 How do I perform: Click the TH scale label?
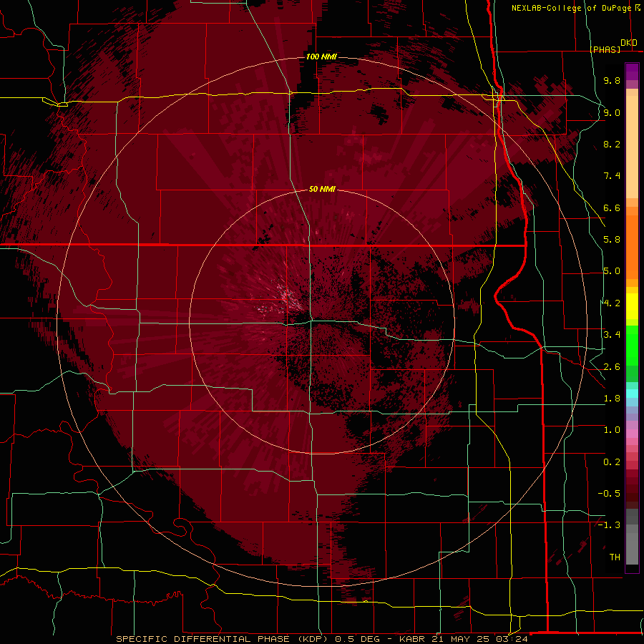[x=615, y=557]
